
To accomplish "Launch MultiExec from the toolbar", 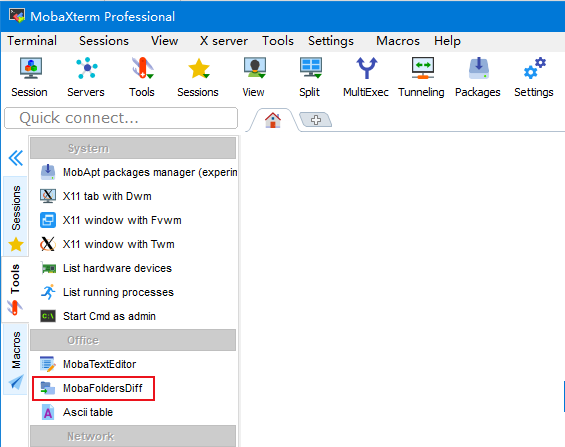I will [366, 68].
